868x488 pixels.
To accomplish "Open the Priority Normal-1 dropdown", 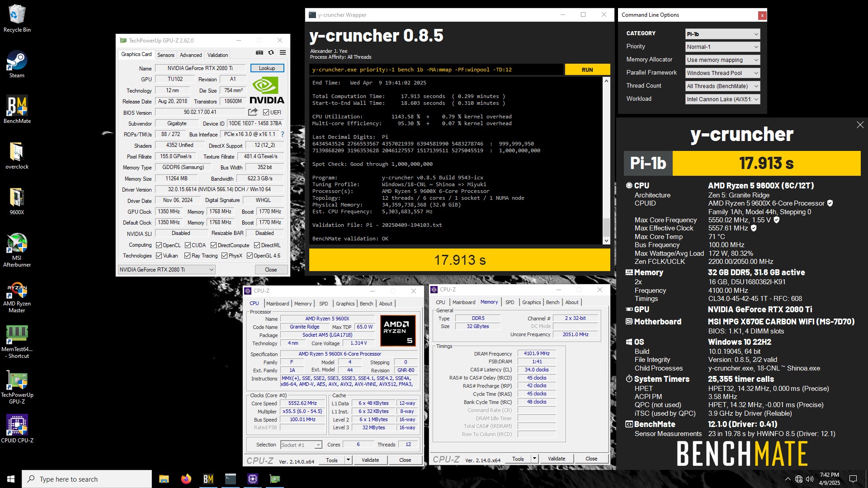I will (x=722, y=47).
